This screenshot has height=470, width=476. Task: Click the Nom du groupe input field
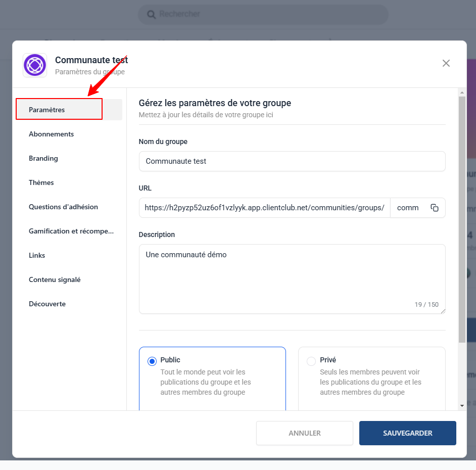(x=292, y=161)
